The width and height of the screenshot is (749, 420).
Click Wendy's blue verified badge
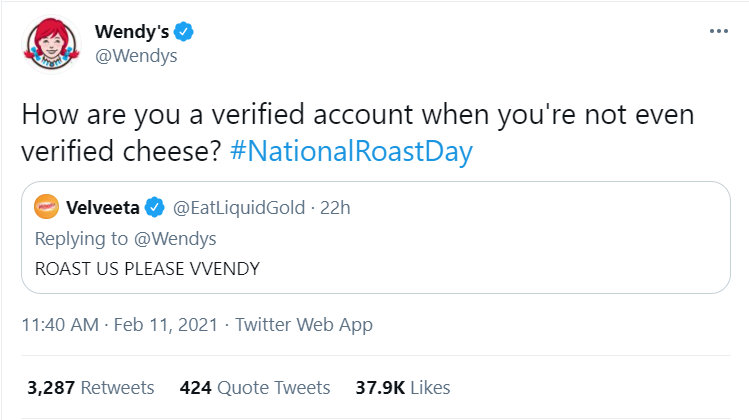(x=185, y=31)
